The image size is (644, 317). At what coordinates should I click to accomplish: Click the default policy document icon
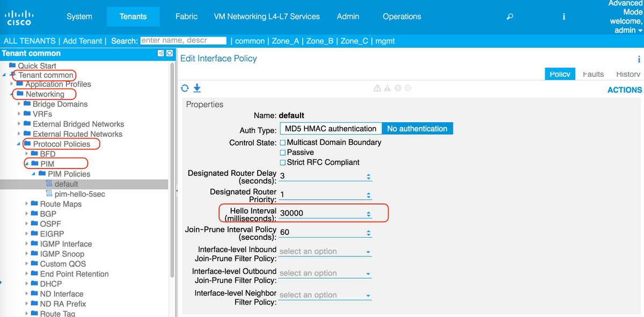click(49, 183)
